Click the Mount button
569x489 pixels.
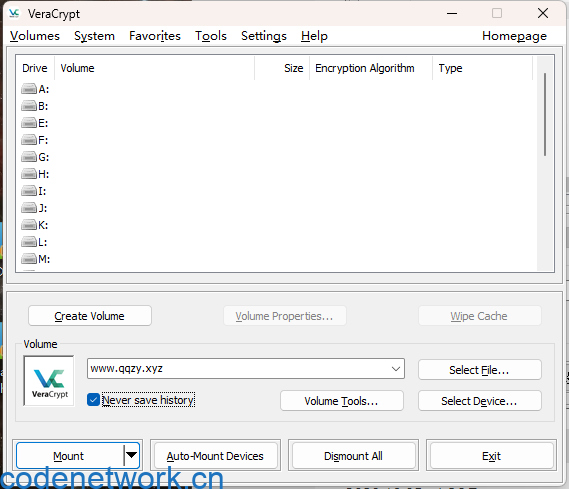pos(70,456)
